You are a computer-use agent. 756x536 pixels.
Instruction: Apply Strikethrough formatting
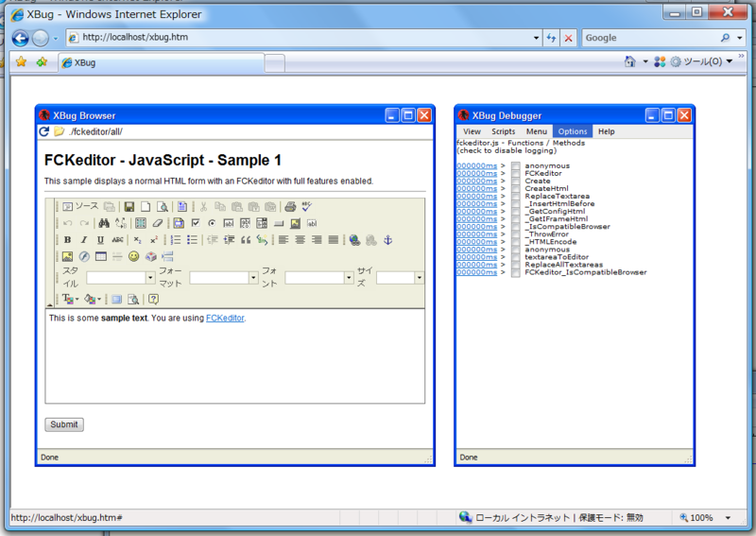click(117, 240)
